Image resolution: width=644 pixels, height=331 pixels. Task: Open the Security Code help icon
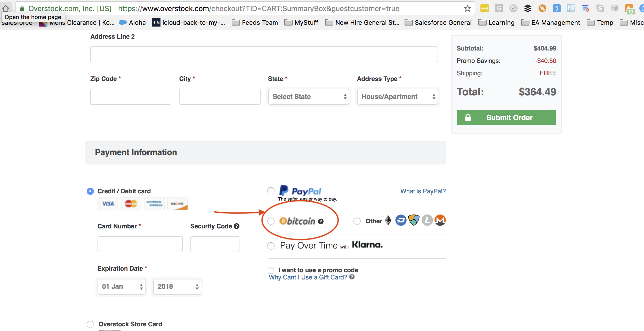pos(237,226)
